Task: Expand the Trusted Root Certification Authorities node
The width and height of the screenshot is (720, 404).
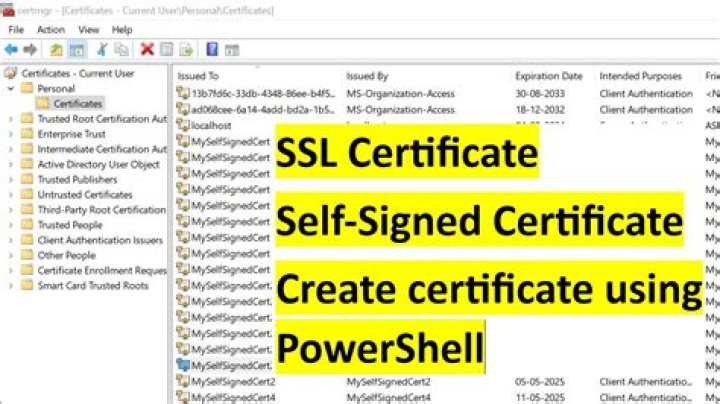Action: pos(11,119)
